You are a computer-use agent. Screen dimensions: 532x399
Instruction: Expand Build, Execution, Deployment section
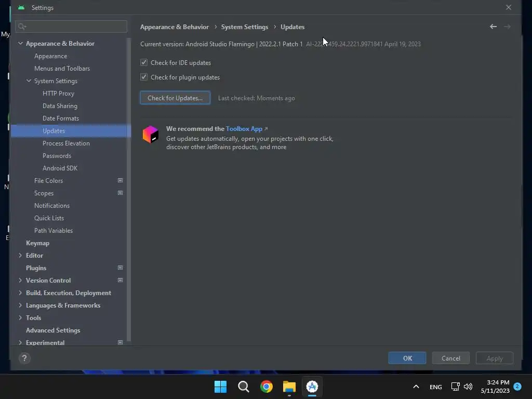pyautogui.click(x=20, y=293)
